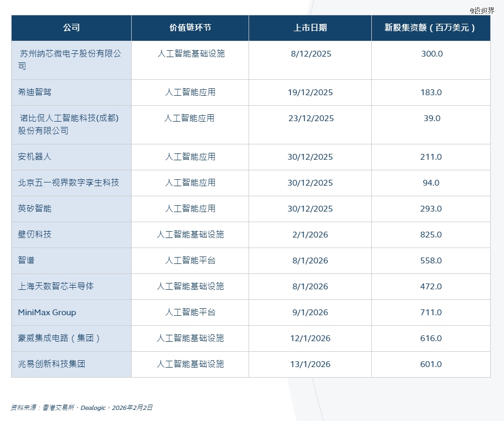Image resolution: width=504 pixels, height=421 pixels.
Task: Click the 北京五一视界数字孪生科技 cell
Action: coord(69,183)
